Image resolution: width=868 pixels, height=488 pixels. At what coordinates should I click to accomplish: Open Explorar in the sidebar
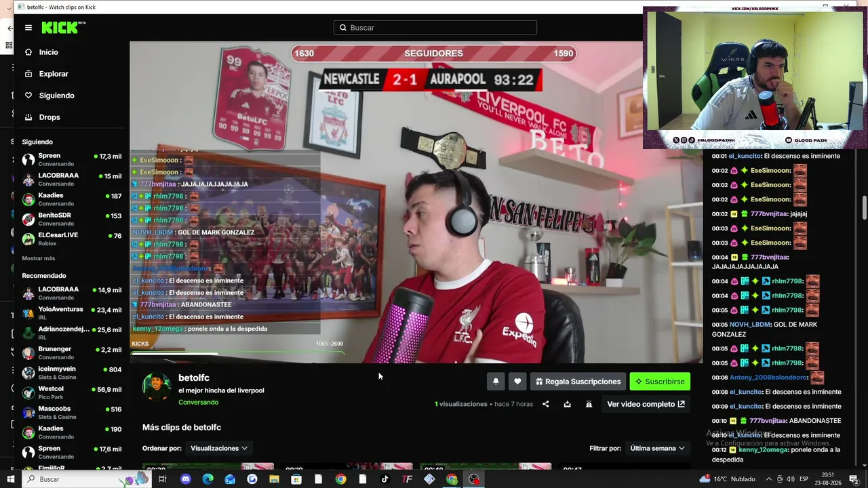(x=54, y=74)
